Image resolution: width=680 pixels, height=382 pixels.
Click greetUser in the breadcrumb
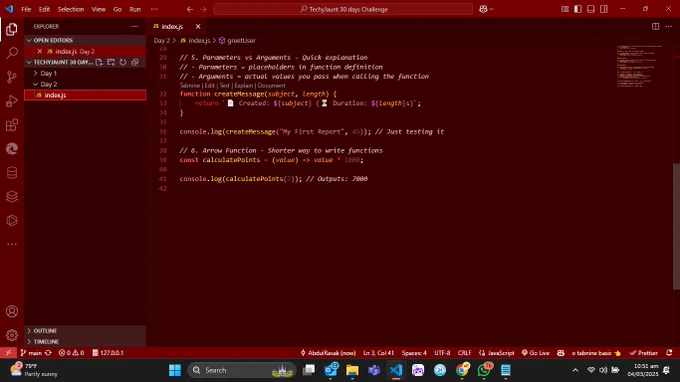tap(241, 40)
